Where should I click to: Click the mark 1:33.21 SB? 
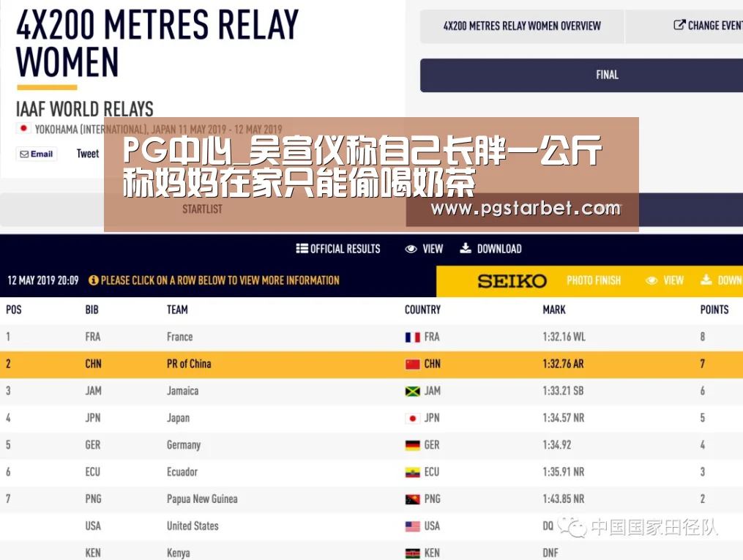click(x=563, y=391)
